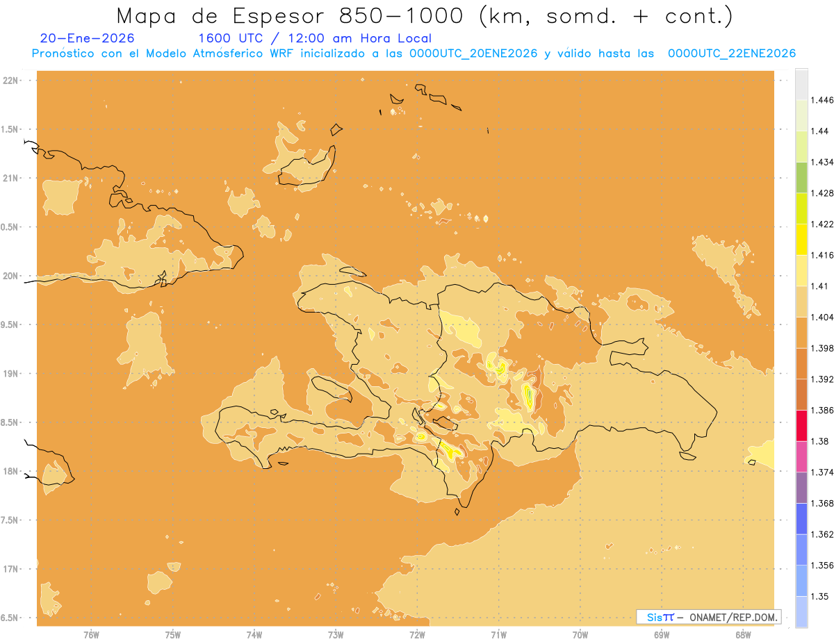This screenshot has width=834, height=644.
Task: Click the latitude label 19N
Action: (10, 374)
